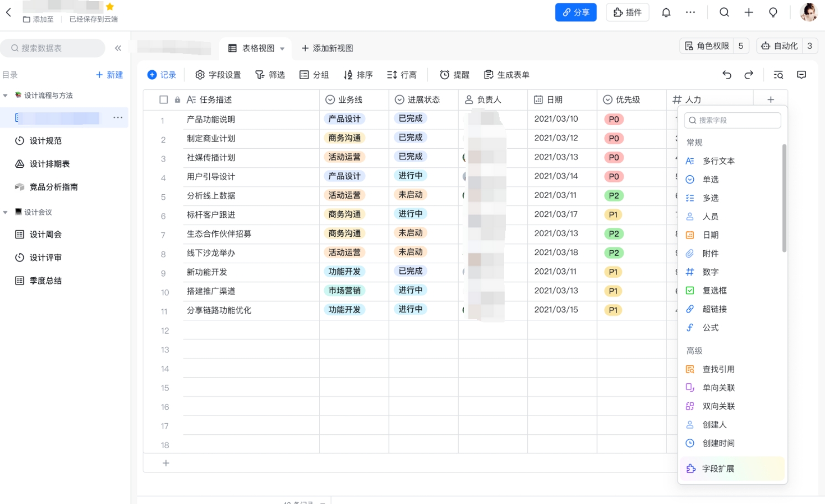Screen dimensions: 825x504
Task: Open the notification bell
Action: pyautogui.click(x=666, y=12)
